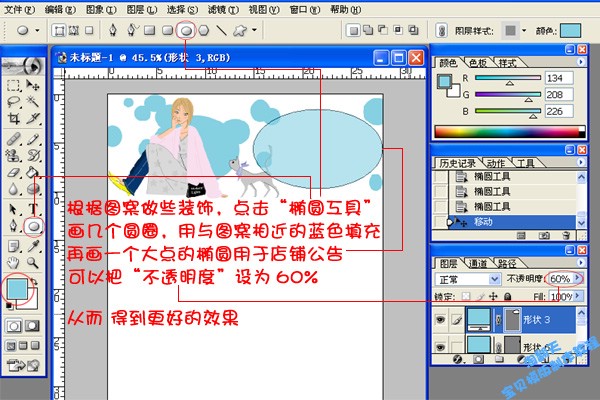The width and height of the screenshot is (600, 400).
Task: Click foreground color swatch in toolbox
Action: 17,289
